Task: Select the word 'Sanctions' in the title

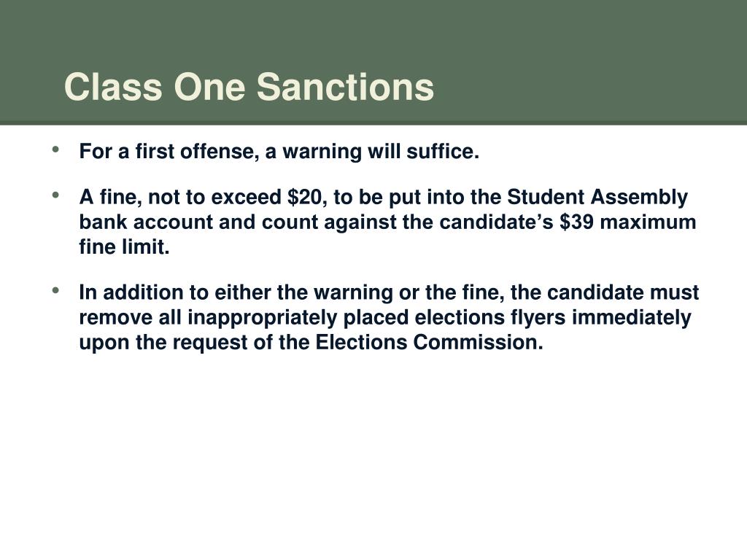Action: tap(345, 87)
